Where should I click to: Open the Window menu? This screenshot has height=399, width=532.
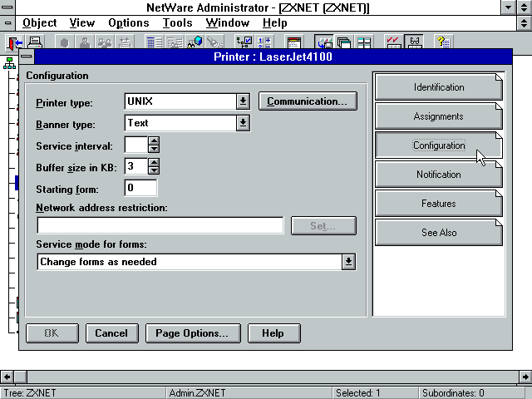pos(227,22)
